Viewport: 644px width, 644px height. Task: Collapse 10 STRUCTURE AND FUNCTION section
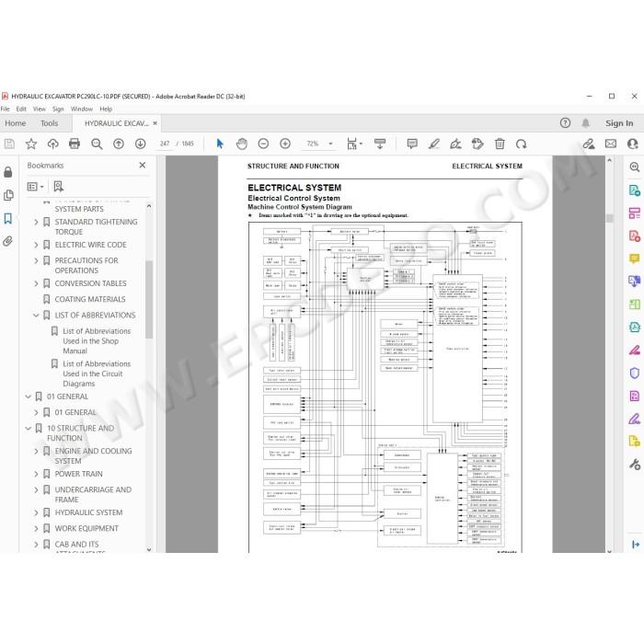click(x=28, y=429)
